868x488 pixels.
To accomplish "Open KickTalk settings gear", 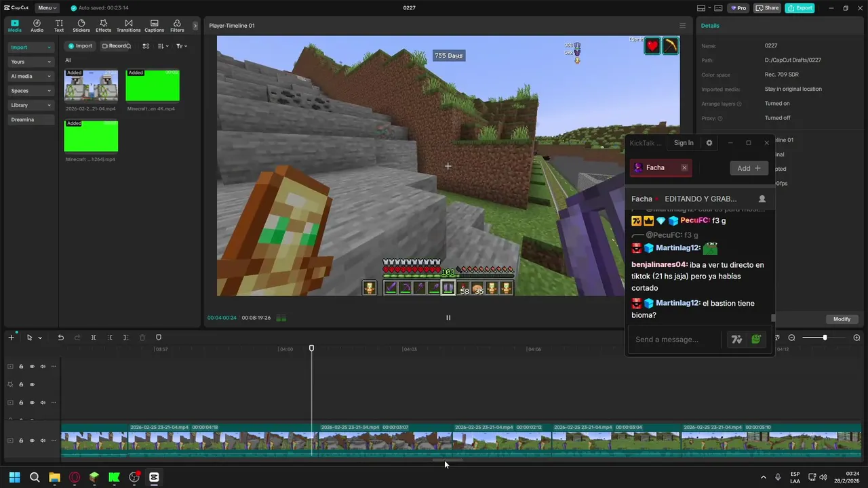I will (709, 143).
